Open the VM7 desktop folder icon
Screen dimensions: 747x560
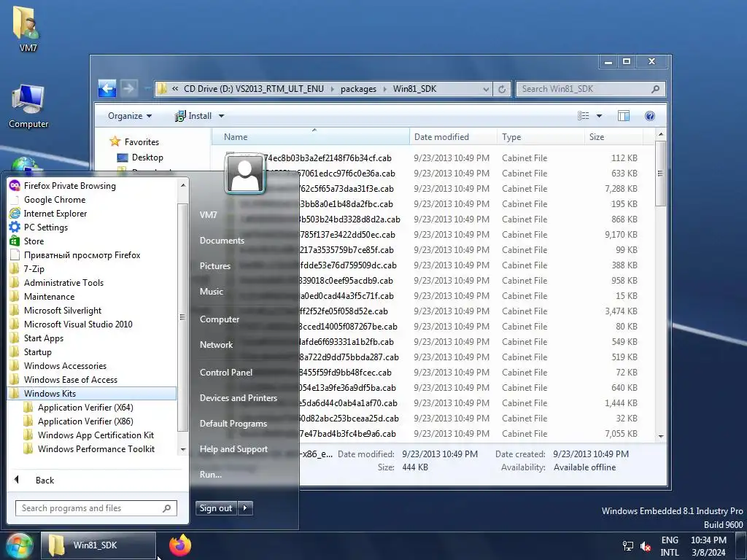[27, 28]
